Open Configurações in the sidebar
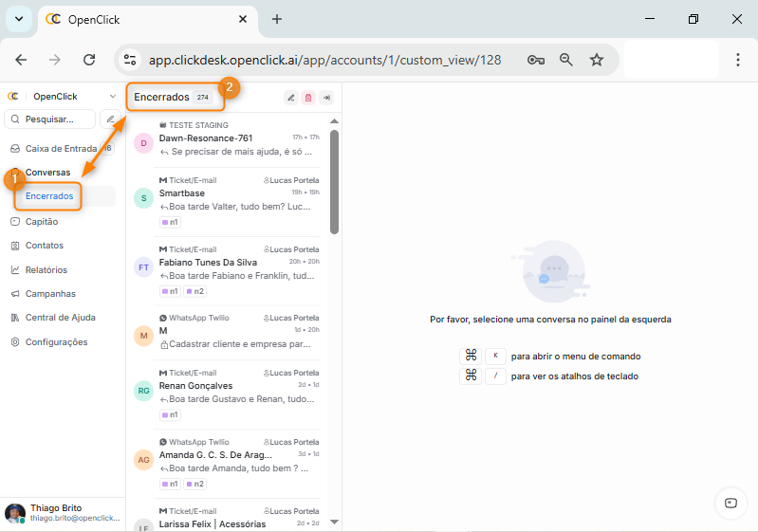The image size is (758, 532). [56, 342]
